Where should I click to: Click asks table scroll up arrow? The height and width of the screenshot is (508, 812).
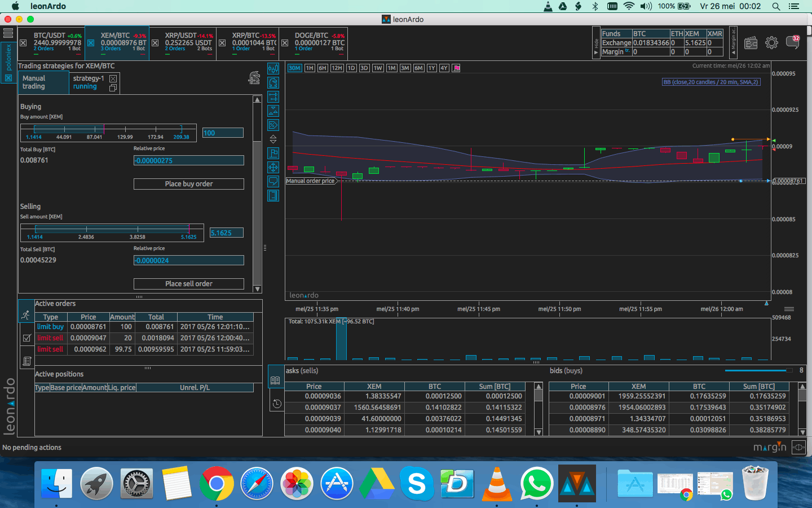click(x=539, y=387)
